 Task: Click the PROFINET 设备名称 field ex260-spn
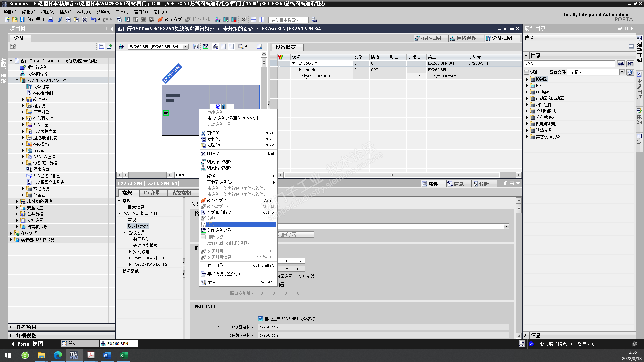383,327
